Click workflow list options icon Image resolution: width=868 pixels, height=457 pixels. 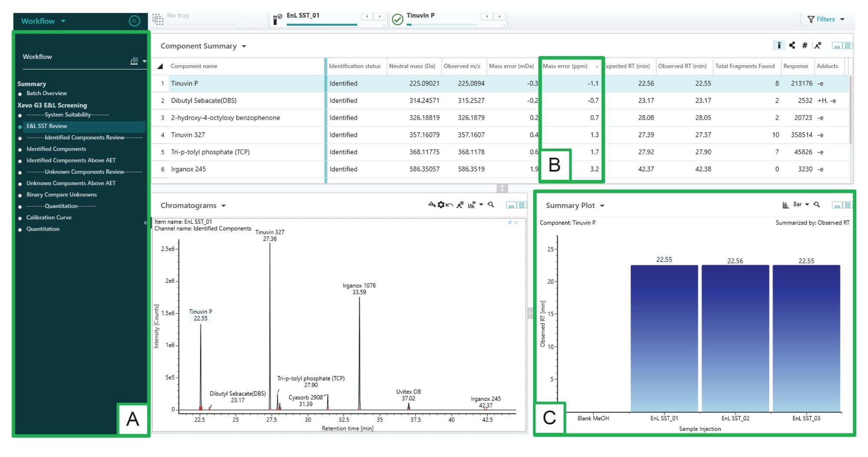(135, 61)
